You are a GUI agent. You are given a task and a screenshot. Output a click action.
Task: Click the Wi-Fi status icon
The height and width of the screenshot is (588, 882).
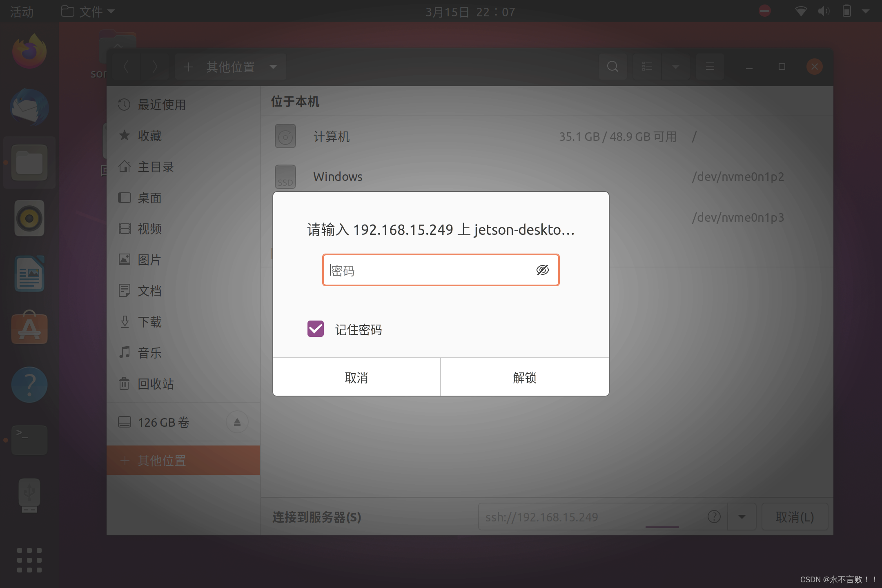coord(801,11)
